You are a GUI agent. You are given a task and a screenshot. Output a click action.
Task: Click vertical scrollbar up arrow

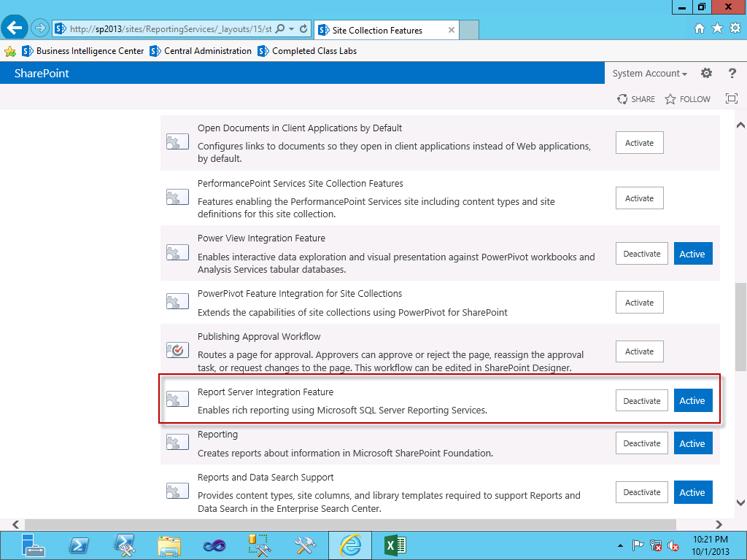tap(740, 125)
